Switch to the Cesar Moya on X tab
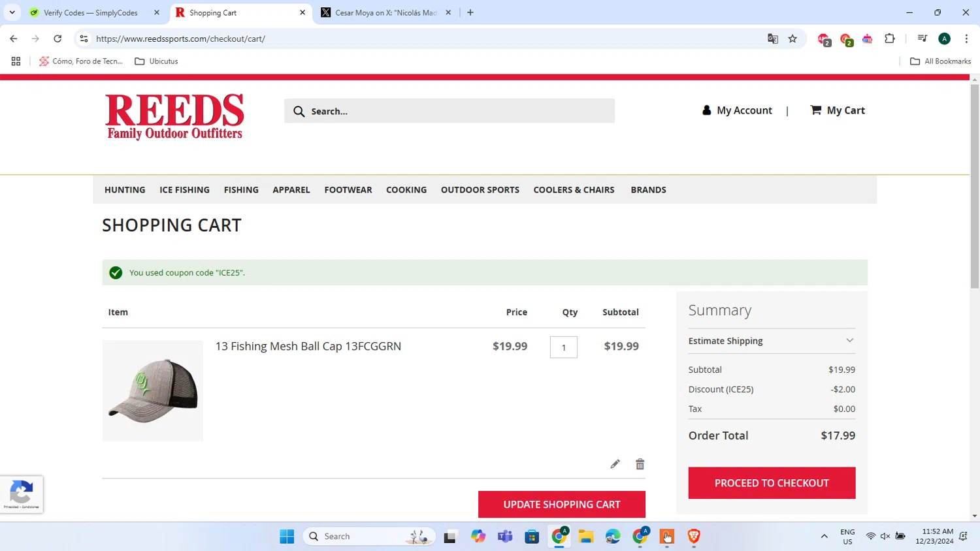The image size is (980, 551). (x=386, y=12)
